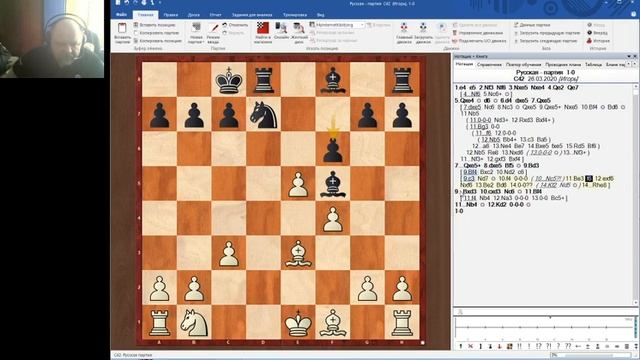Click Подключить UCI движок
Viewport: 640px width, 360px height.
pyautogui.click(x=479, y=41)
